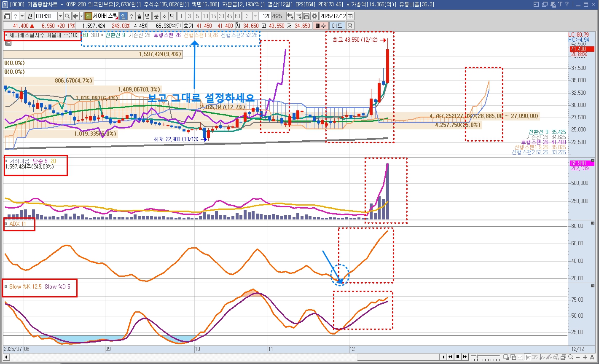Select interval preset 60 button
Image resolution: width=599 pixels, height=364 pixels.
237,16
